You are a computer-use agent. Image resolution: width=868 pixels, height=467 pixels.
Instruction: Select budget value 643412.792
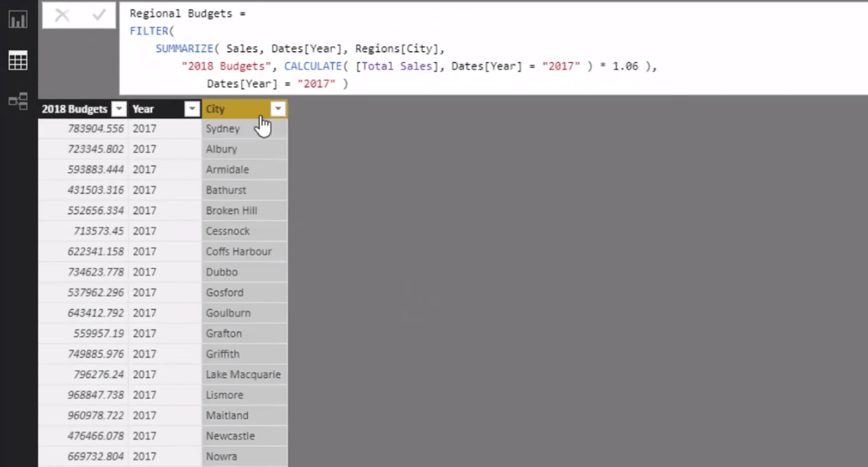point(83,312)
